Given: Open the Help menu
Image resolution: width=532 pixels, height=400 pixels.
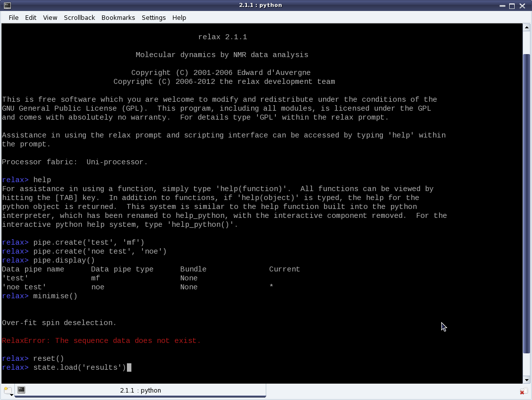Looking at the screenshot, I should pos(179,17).
